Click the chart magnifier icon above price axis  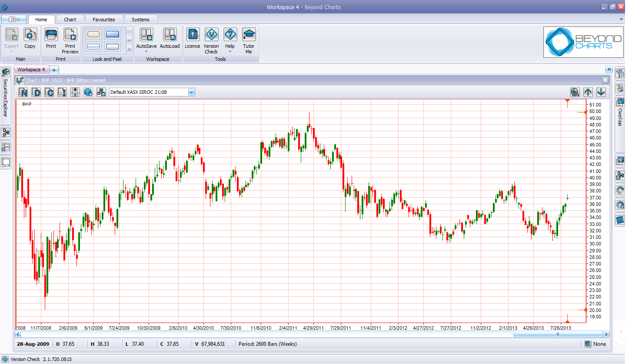(575, 92)
